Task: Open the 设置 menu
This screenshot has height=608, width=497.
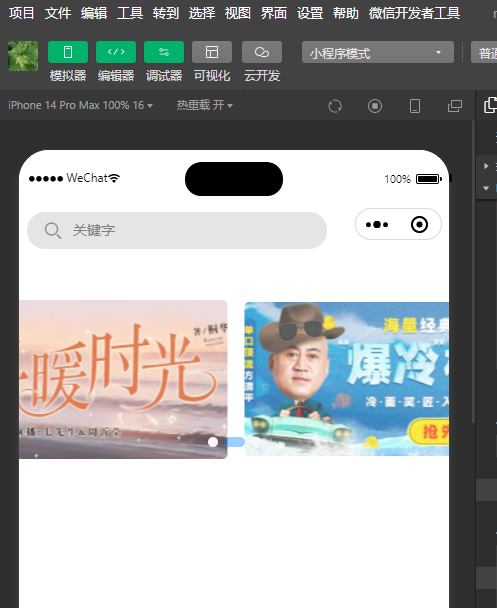Action: coord(310,13)
